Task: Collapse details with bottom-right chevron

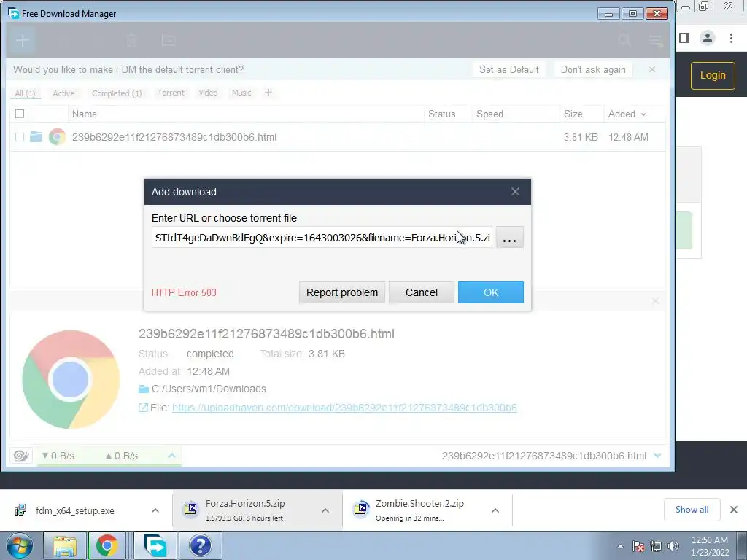Action: (657, 456)
